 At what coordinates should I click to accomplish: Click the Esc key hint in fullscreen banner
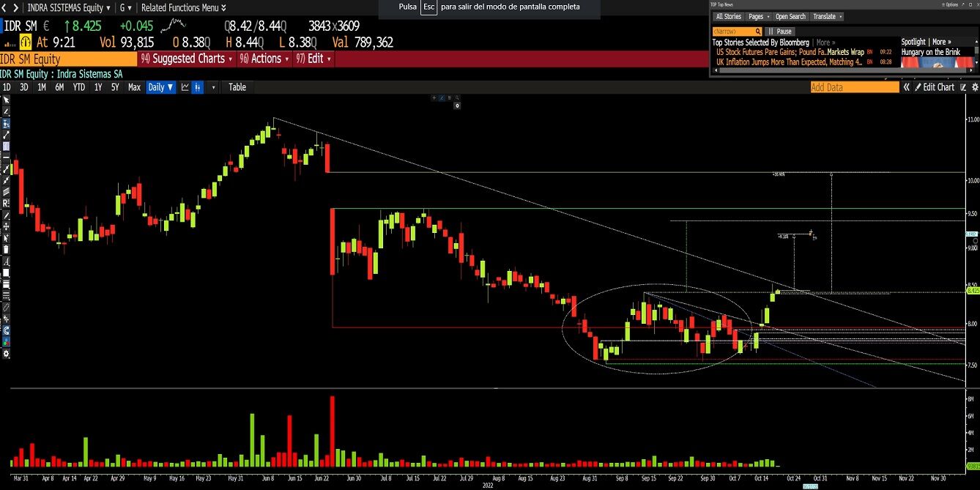(429, 7)
